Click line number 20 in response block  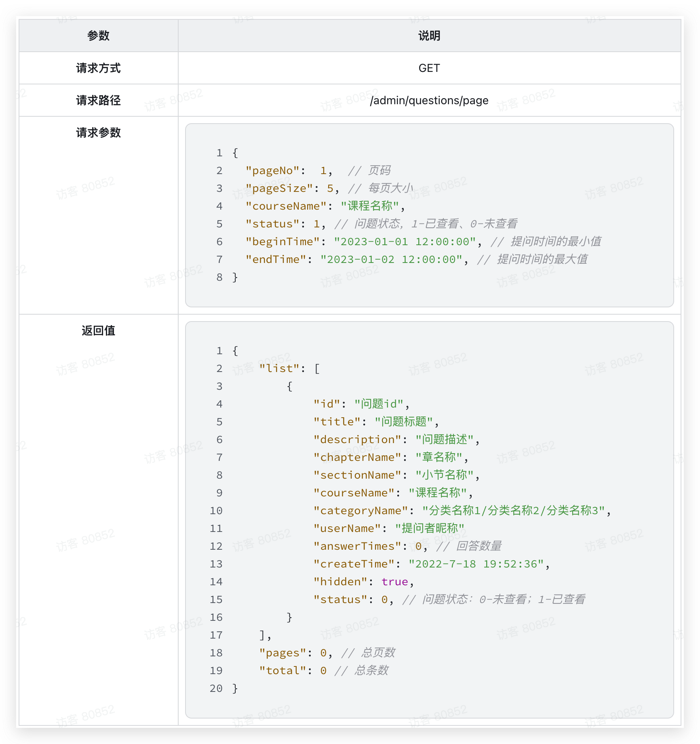tap(216, 688)
